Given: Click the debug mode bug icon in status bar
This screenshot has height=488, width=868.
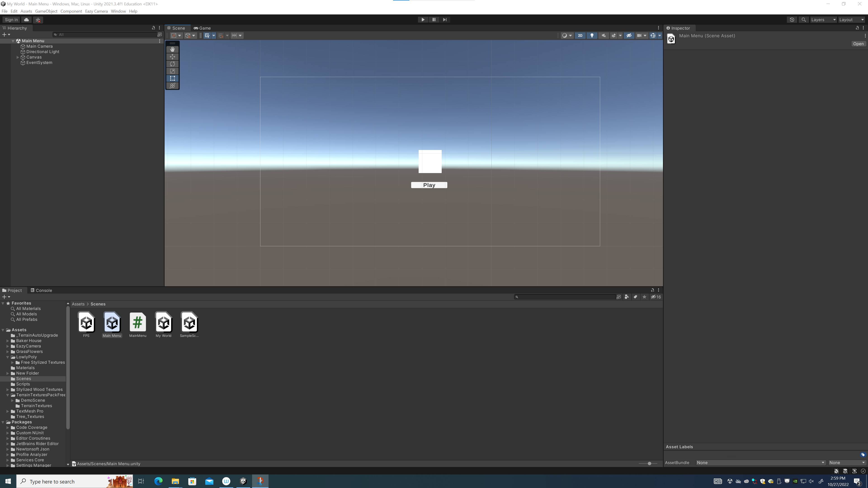Looking at the screenshot, I should tap(836, 471).
